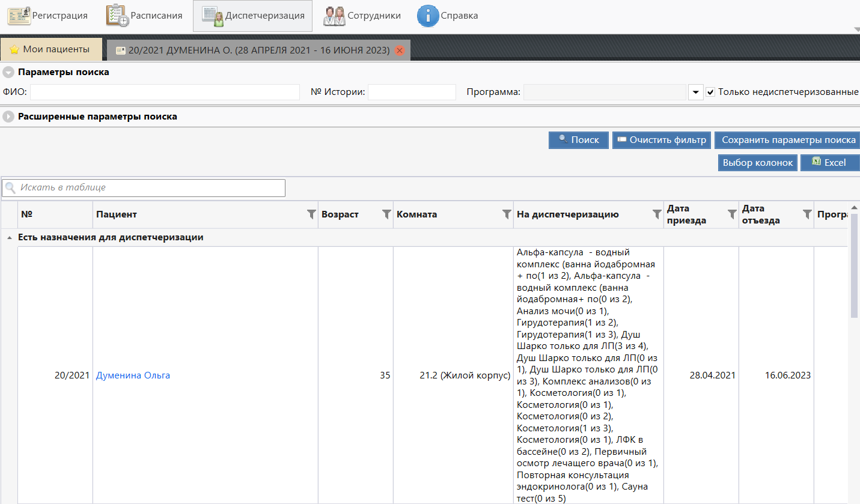
Task: Click the Искать в таблице search field
Action: point(150,187)
